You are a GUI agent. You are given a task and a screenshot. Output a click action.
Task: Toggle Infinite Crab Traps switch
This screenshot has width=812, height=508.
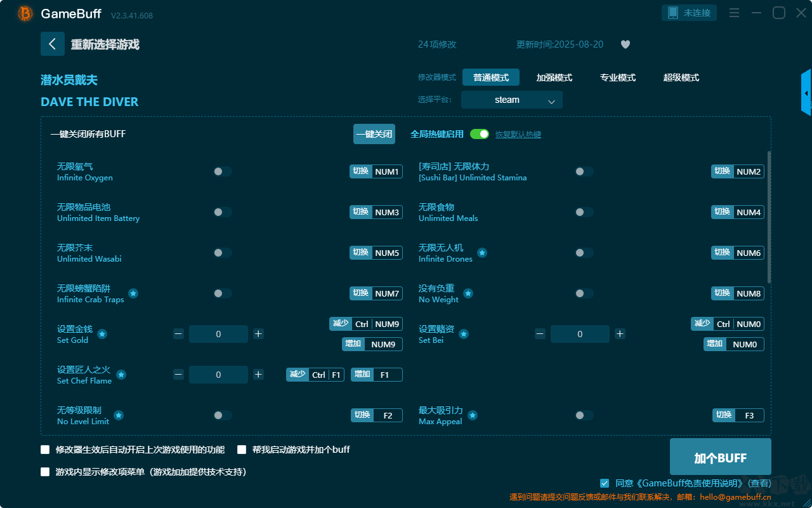point(223,293)
